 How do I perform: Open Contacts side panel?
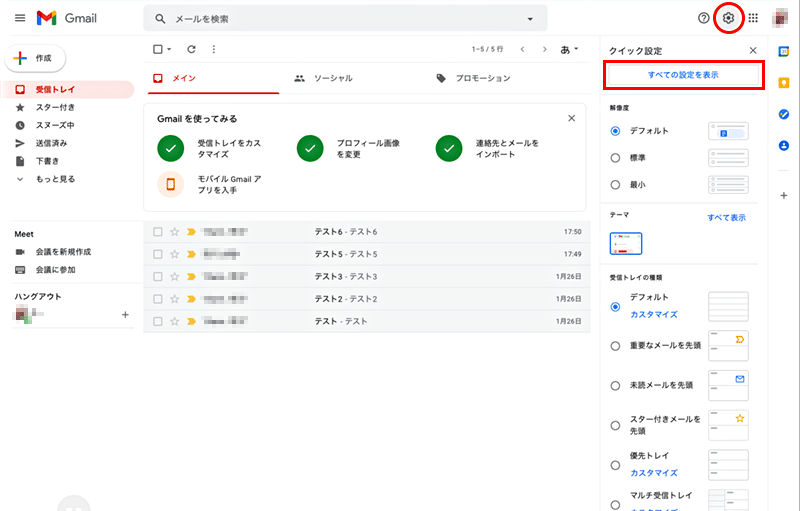coord(784,146)
